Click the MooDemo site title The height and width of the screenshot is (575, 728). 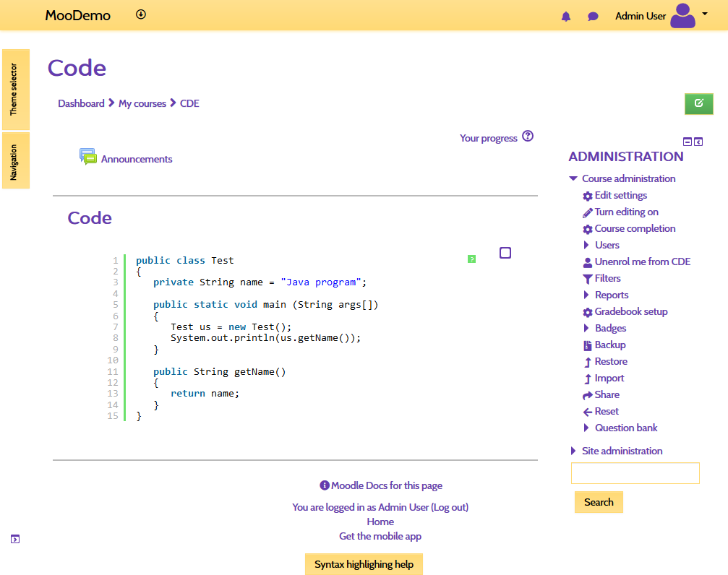[77, 15]
